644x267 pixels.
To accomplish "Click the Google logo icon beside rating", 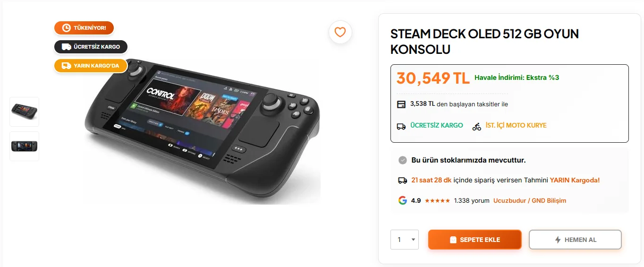I will (x=402, y=200).
